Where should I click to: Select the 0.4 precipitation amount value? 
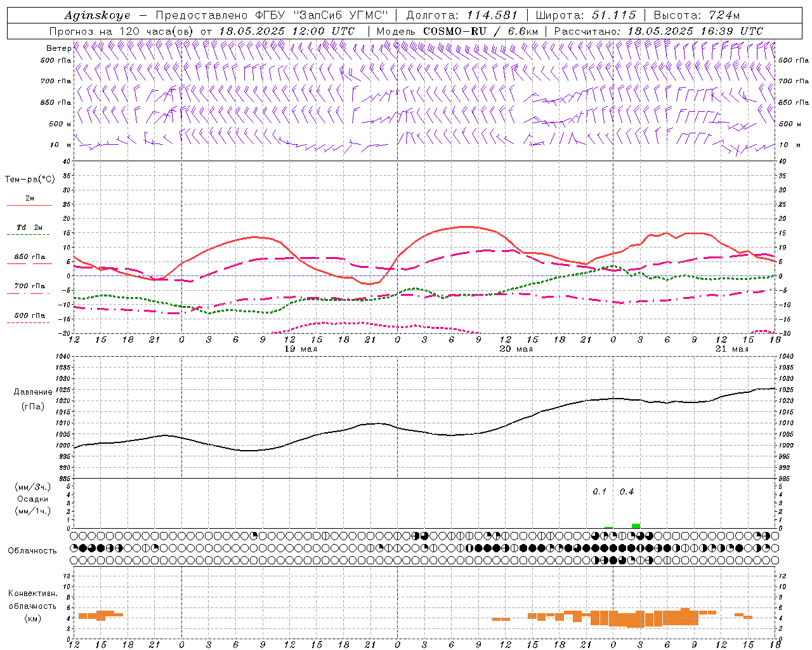coord(627,492)
